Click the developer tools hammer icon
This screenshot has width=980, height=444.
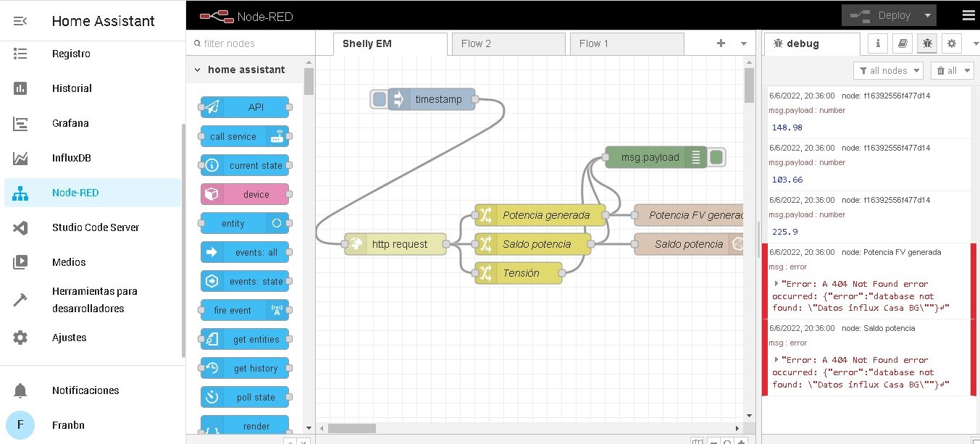coord(20,300)
